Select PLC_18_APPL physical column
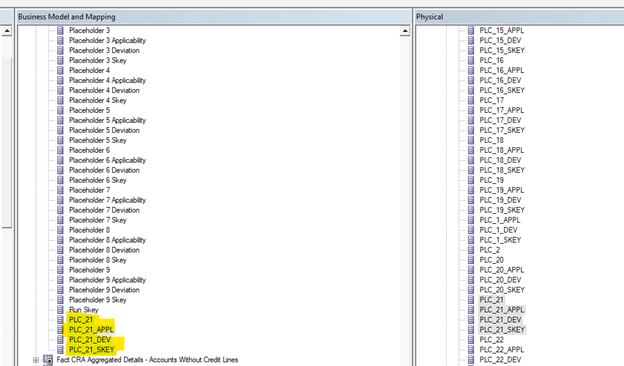624x366 pixels. click(502, 150)
